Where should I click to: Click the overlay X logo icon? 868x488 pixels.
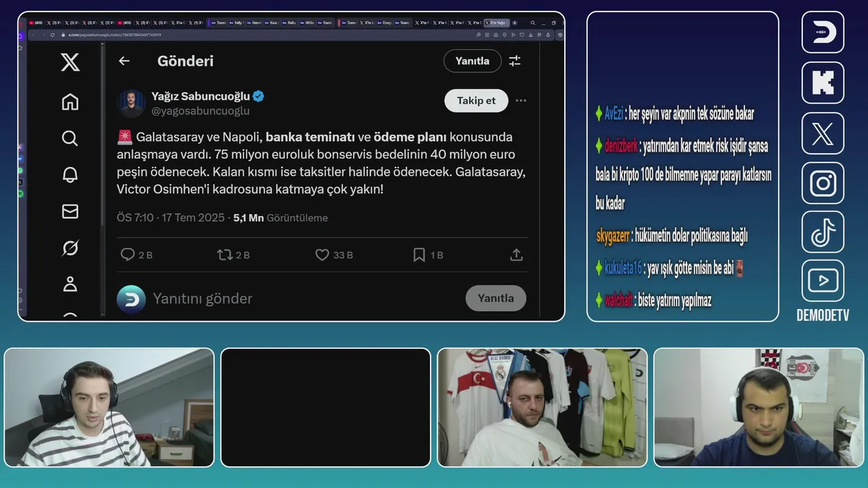point(823,134)
